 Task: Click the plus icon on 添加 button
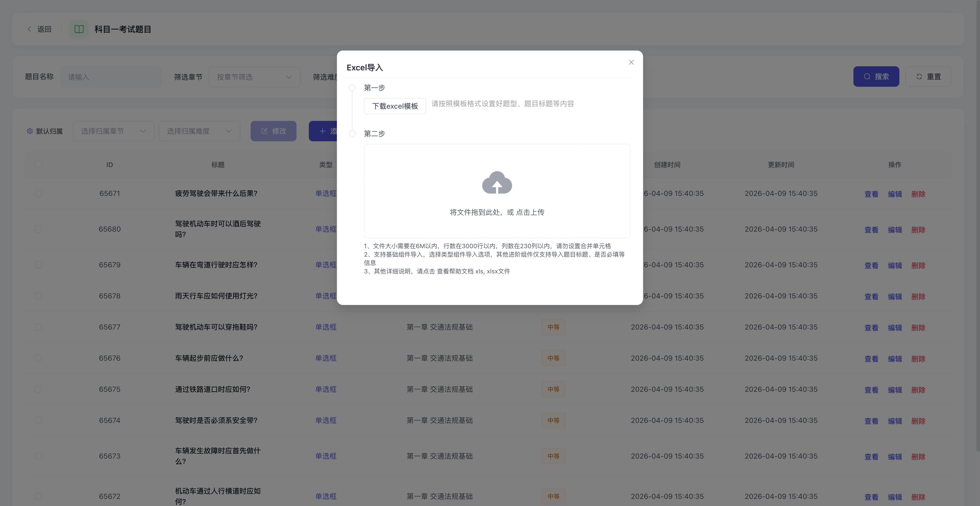[323, 131]
